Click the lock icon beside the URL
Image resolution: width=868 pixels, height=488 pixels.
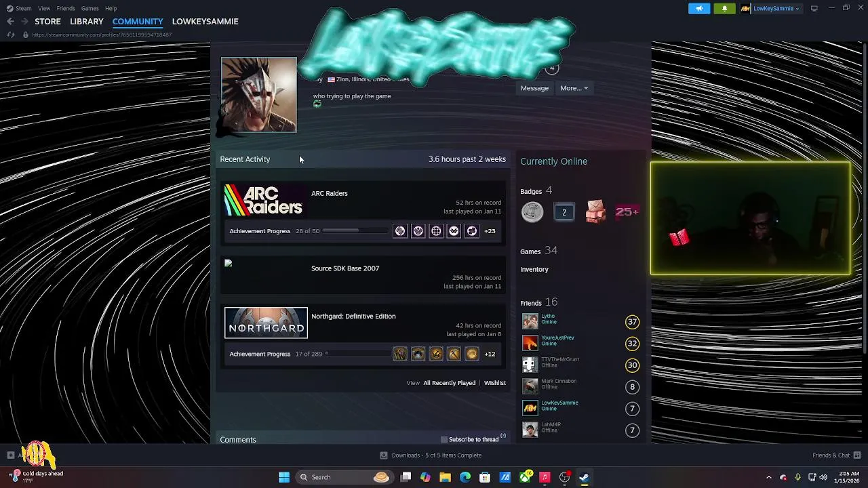tap(26, 35)
